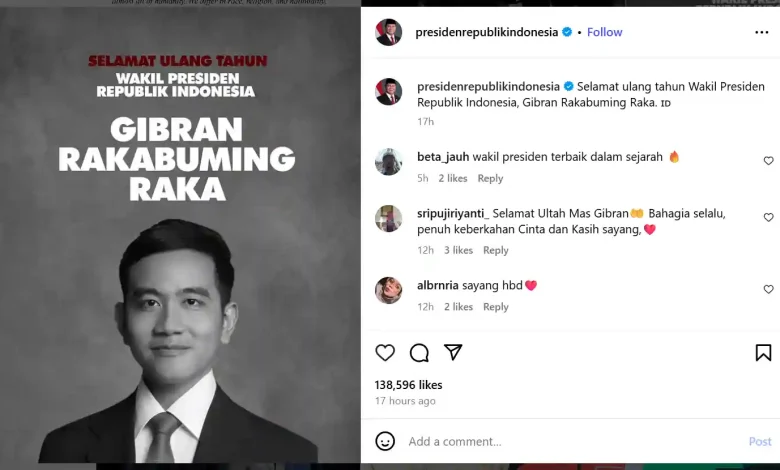Click the Gibran Rakabuming Raka post image
Screen dimensions: 780x470
point(180,235)
